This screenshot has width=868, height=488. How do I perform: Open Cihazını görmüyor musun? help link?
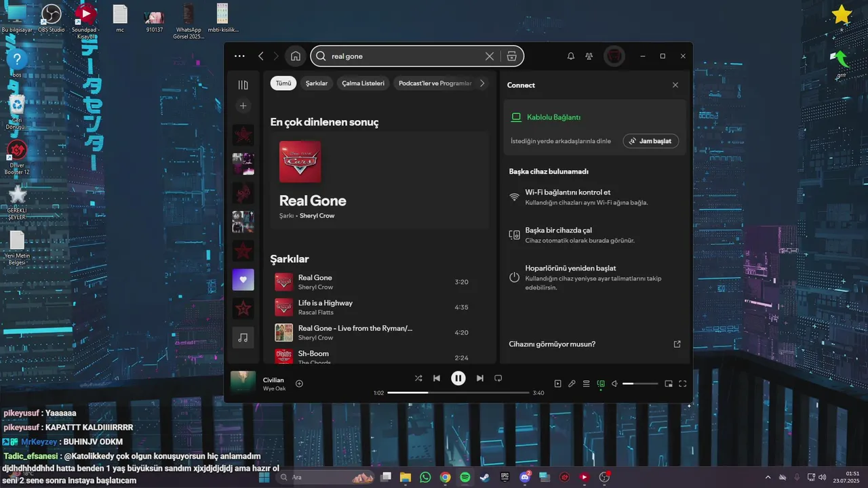click(552, 344)
